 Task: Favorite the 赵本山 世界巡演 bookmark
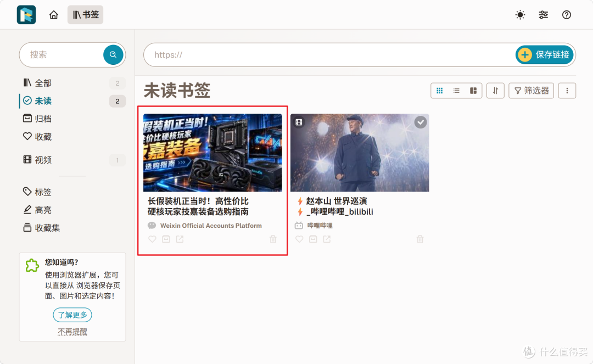299,239
